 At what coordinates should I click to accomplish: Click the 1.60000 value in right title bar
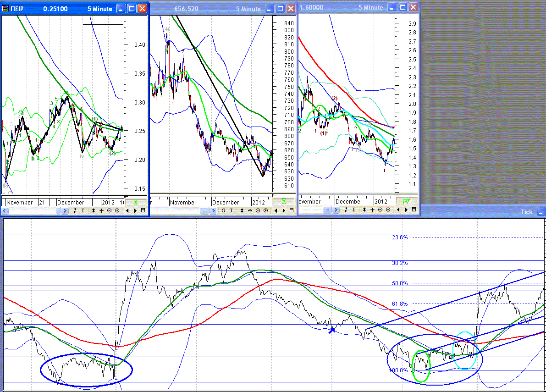(x=311, y=8)
